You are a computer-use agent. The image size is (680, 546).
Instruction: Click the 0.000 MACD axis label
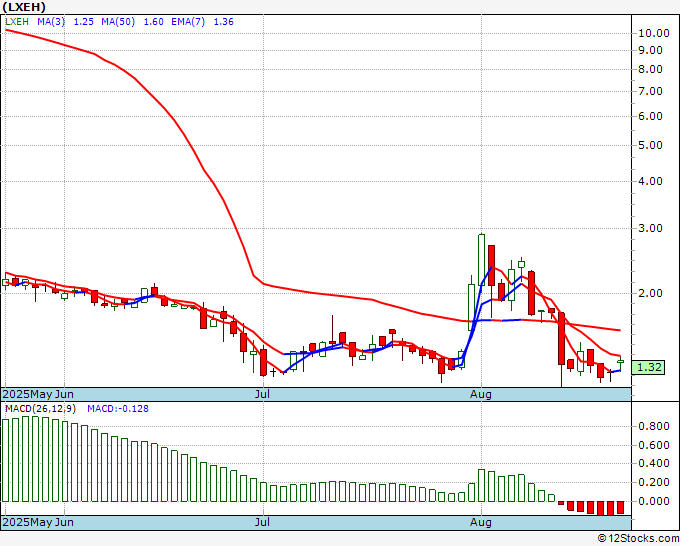point(654,501)
